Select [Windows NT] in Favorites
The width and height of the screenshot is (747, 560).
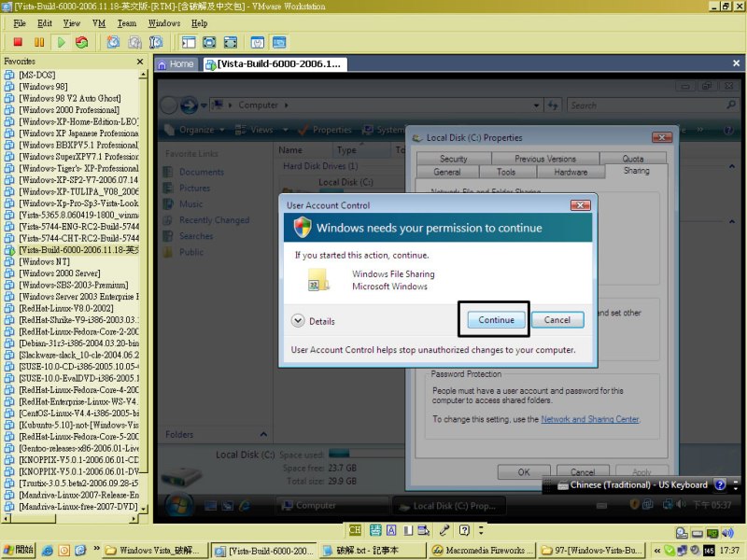coord(44,262)
